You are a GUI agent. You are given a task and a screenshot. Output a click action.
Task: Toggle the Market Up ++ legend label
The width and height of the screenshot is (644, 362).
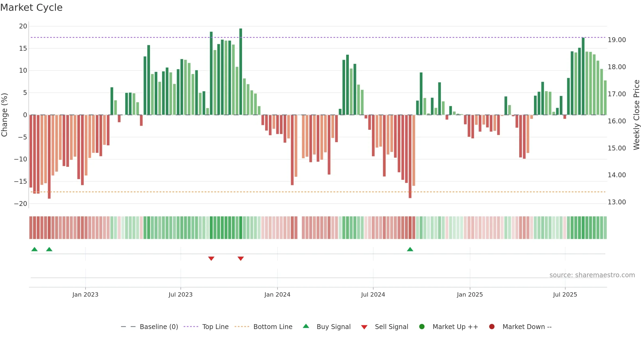[x=455, y=327]
